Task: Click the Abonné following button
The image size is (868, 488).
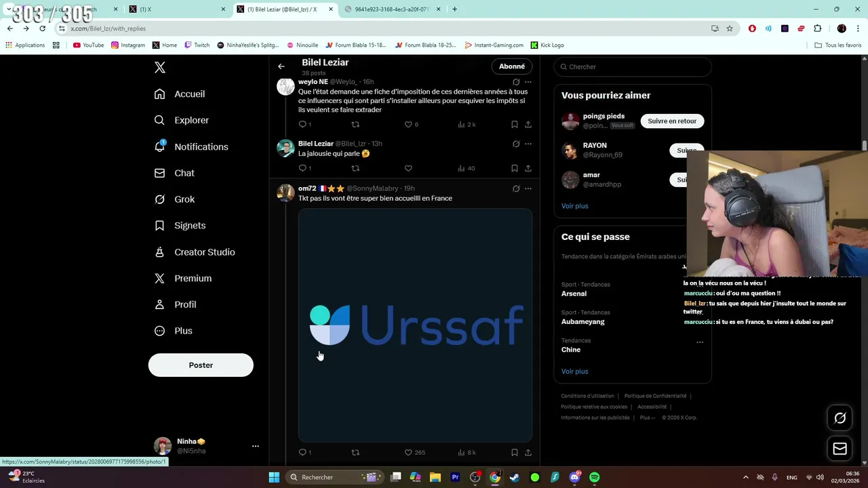Action: pyautogui.click(x=512, y=66)
